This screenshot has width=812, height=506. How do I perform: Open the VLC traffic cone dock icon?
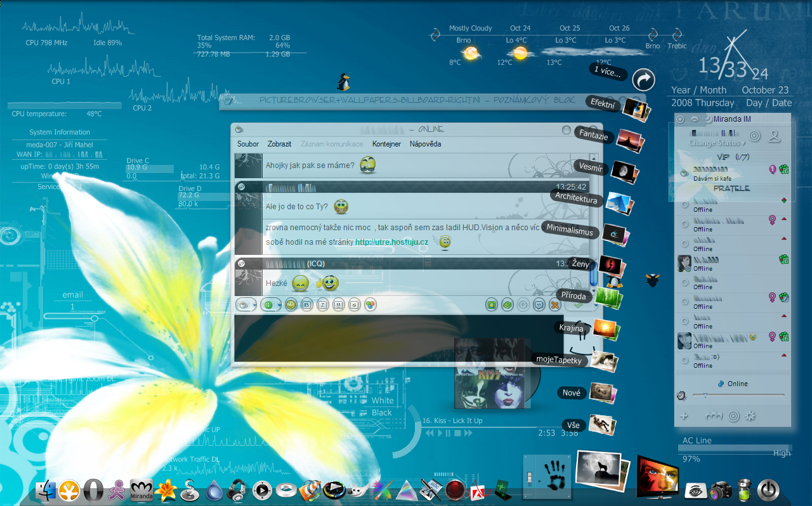pos(311,490)
